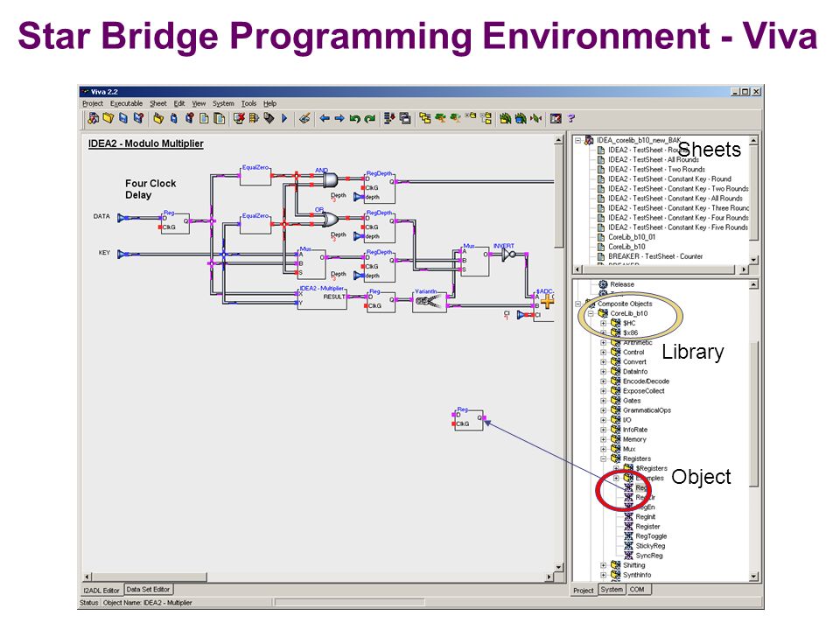Select the OR gate on the canvas
840x630 pixels.
(329, 219)
